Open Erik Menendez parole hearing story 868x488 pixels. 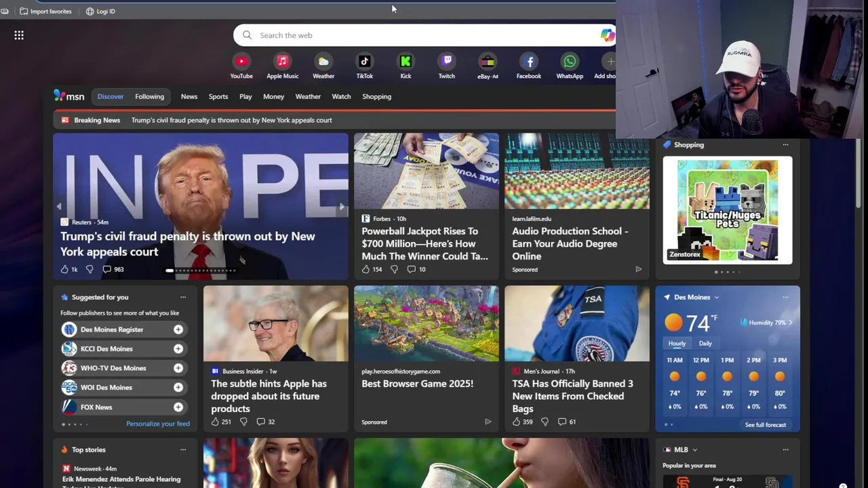[x=121, y=481]
